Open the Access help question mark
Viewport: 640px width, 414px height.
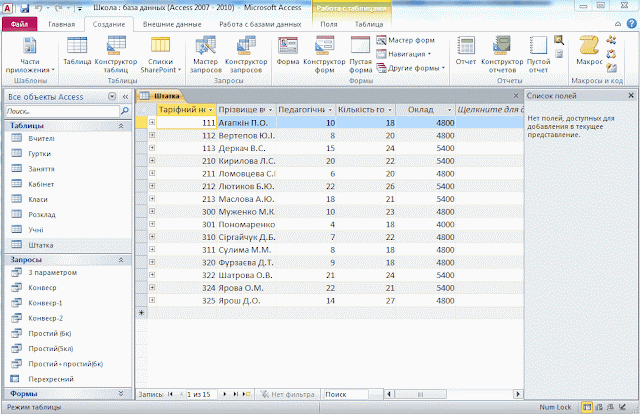pos(631,24)
